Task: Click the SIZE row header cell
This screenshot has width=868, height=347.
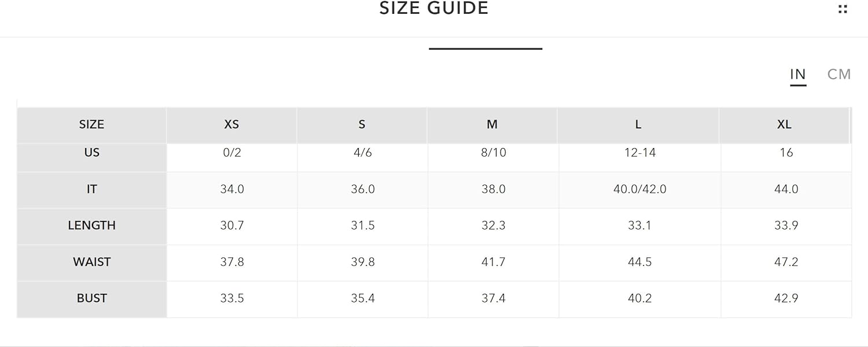Action: (x=91, y=125)
